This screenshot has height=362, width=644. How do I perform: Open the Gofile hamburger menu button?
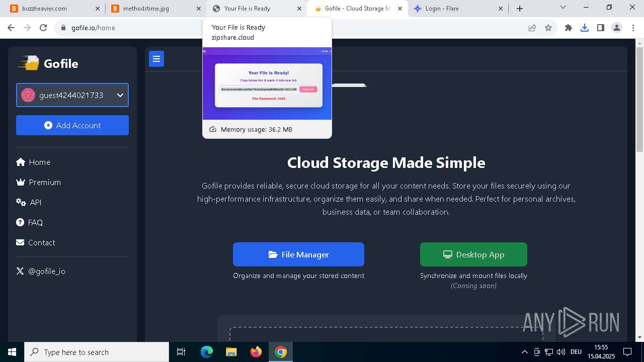tap(156, 59)
